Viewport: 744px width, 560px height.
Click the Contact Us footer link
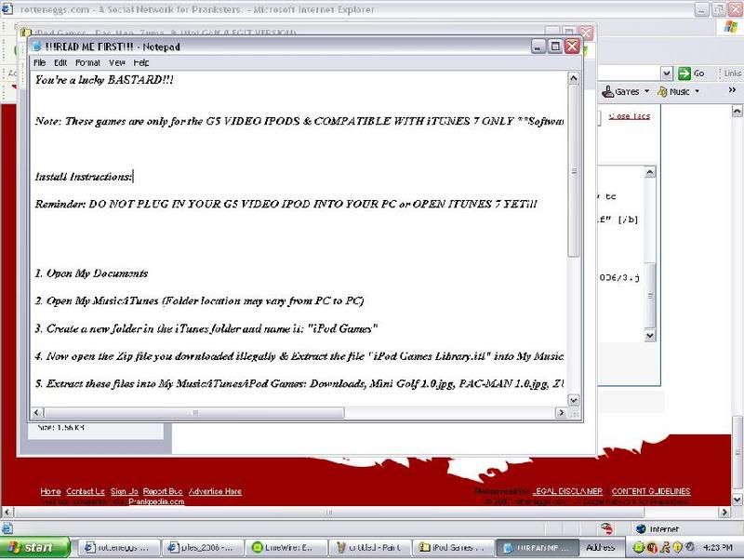click(x=86, y=491)
